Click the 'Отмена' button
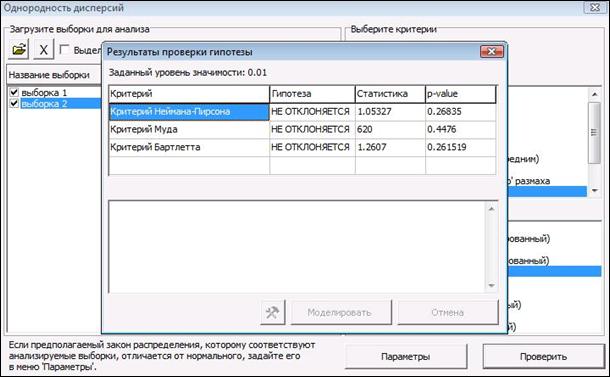Viewport: 610px width, 377px height. point(448,312)
